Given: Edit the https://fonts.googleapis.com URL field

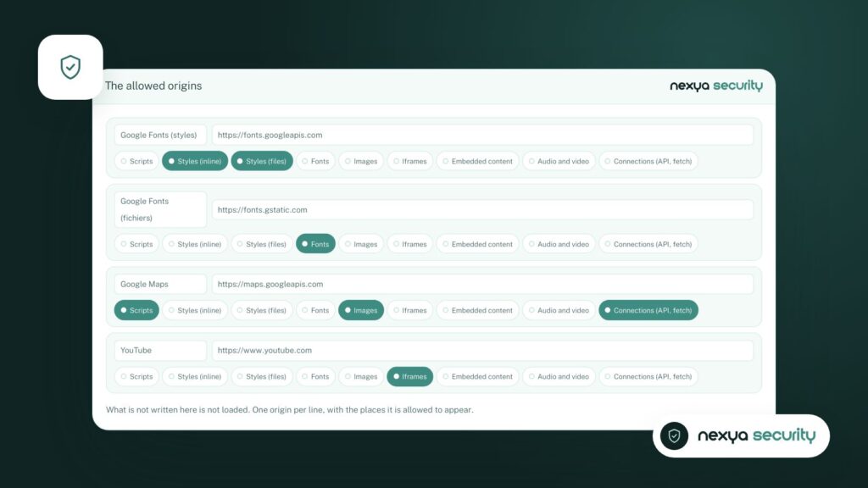Looking at the screenshot, I should [x=482, y=135].
